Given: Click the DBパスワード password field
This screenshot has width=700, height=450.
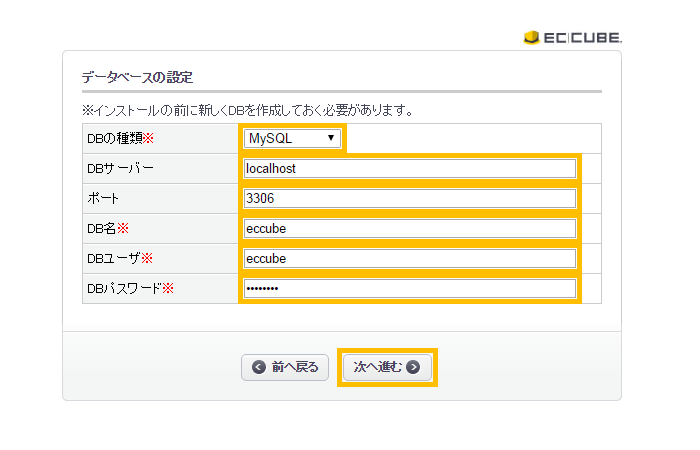Looking at the screenshot, I should pyautogui.click(x=410, y=288).
